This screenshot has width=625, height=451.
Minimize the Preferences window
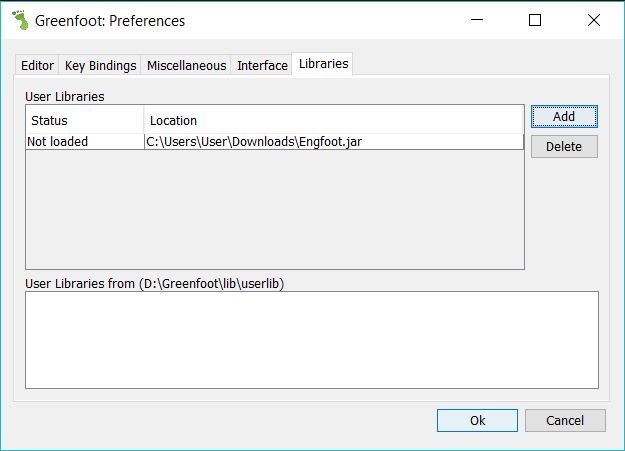pos(477,20)
